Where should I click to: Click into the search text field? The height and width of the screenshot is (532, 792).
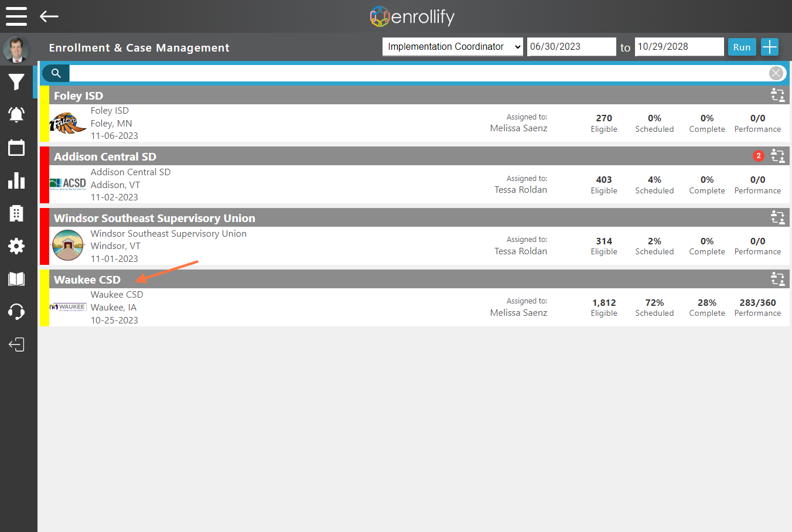pos(419,73)
